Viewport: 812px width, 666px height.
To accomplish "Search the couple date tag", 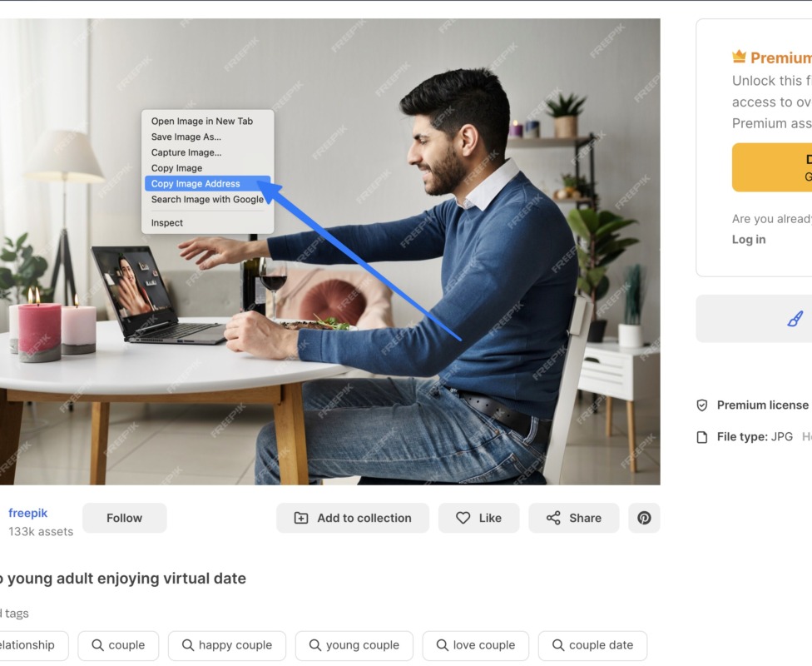I will pyautogui.click(x=593, y=645).
